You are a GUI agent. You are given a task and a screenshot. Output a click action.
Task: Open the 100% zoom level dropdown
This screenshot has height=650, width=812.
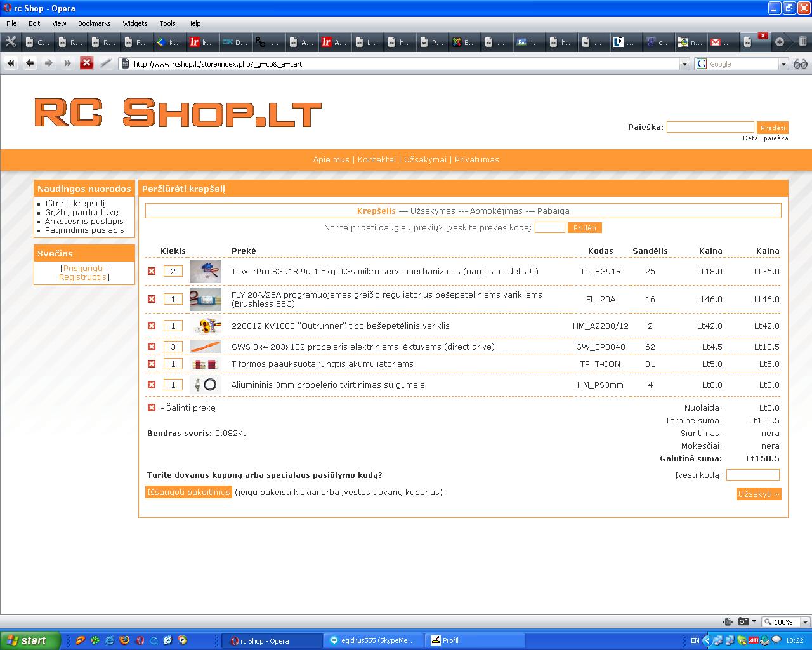[805, 622]
